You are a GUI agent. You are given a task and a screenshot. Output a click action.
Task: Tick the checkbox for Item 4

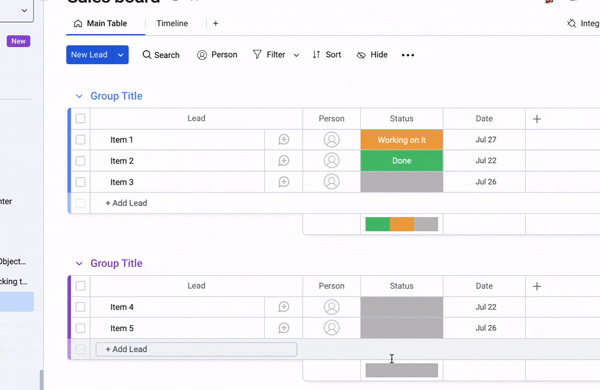point(80,307)
